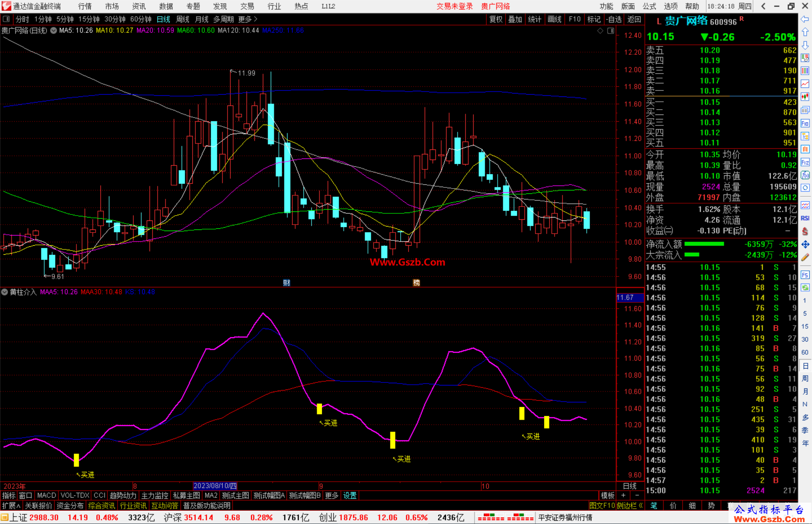
Task: Switch to 分时 time-sharing tab
Action: click(x=22, y=19)
